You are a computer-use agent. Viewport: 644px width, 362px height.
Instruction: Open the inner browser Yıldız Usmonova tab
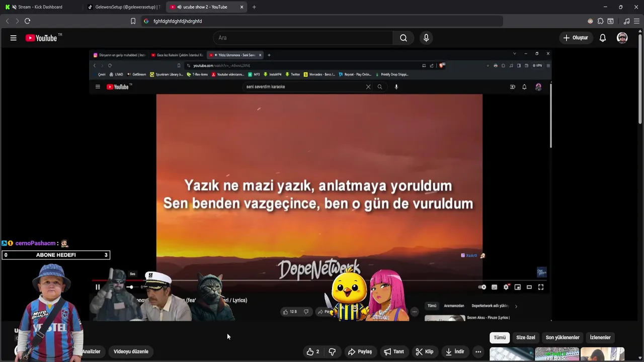pos(235,55)
